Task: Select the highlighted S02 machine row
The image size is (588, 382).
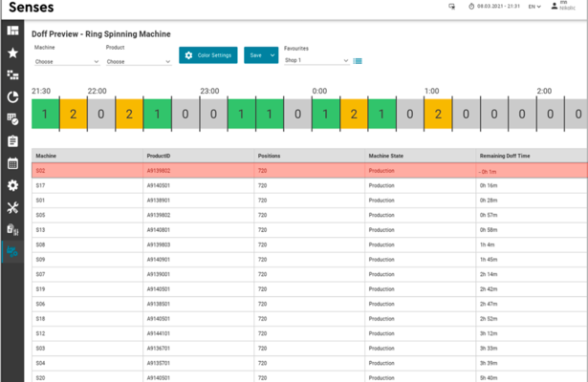Action: pyautogui.click(x=287, y=170)
